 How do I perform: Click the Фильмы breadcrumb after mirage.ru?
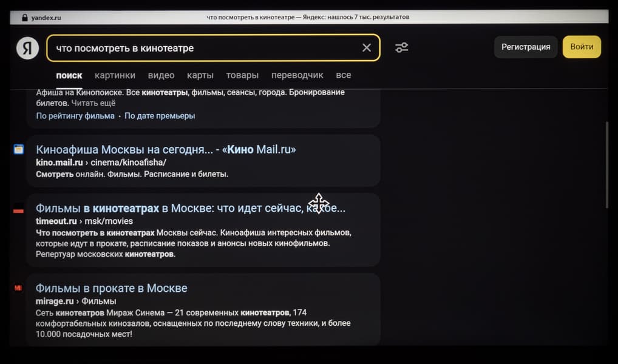(98, 302)
